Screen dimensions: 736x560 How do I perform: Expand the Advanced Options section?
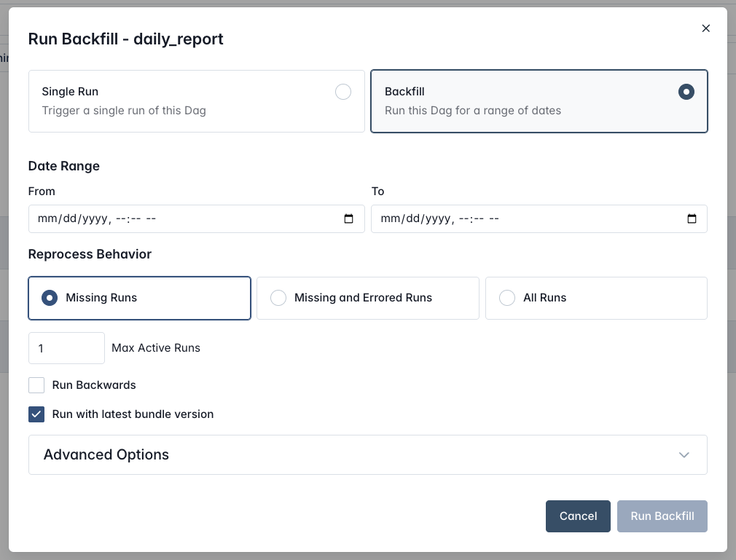click(x=367, y=455)
